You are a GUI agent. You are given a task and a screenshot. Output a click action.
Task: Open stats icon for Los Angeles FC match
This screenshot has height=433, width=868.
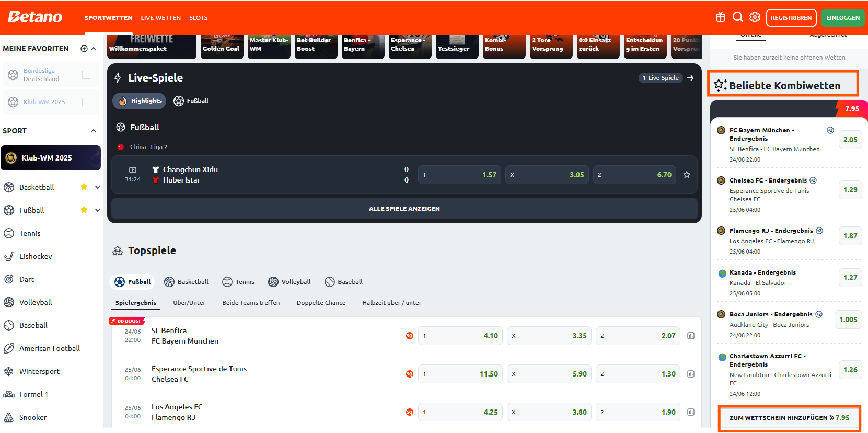click(x=691, y=412)
